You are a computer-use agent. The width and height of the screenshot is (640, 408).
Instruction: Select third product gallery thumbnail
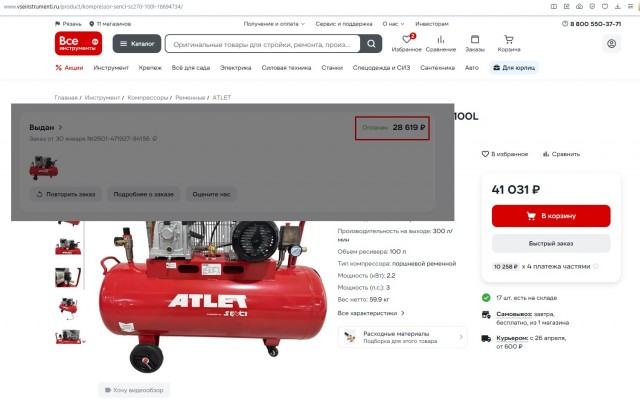coord(68,277)
